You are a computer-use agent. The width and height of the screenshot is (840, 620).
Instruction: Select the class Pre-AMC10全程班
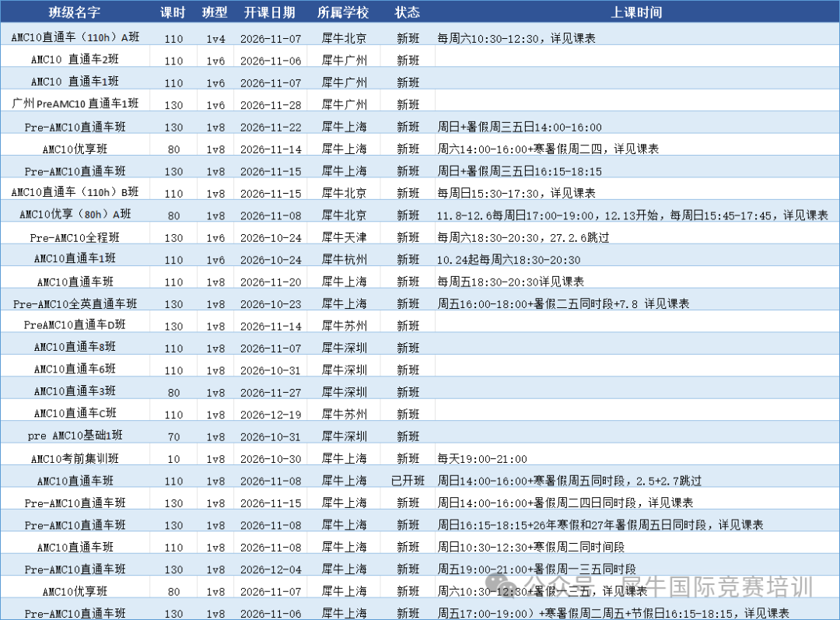tap(75, 237)
